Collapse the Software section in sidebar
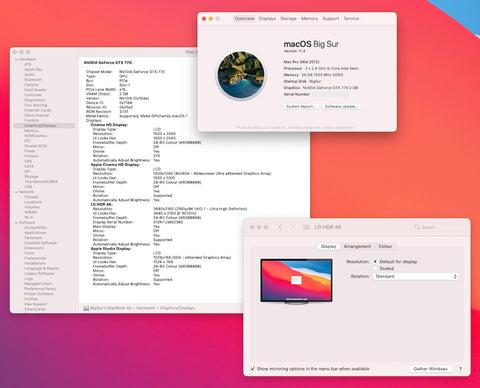Viewport: 480px width, 388px height. tap(16, 222)
